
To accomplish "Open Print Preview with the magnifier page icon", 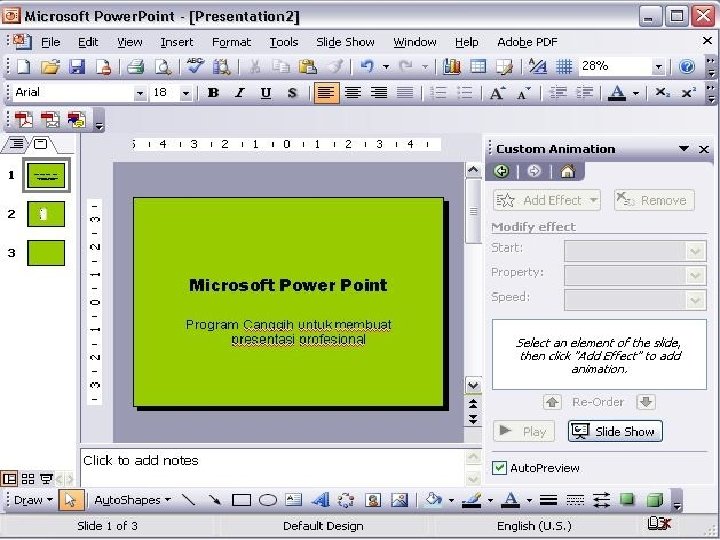I will [163, 67].
